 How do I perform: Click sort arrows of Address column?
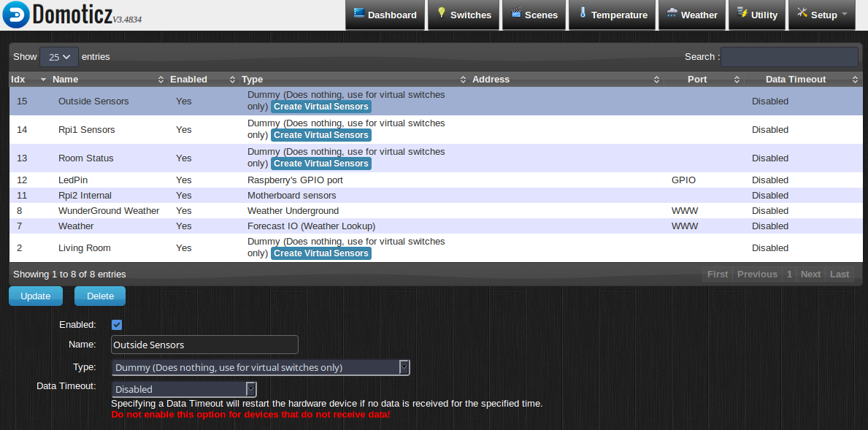[x=656, y=80]
